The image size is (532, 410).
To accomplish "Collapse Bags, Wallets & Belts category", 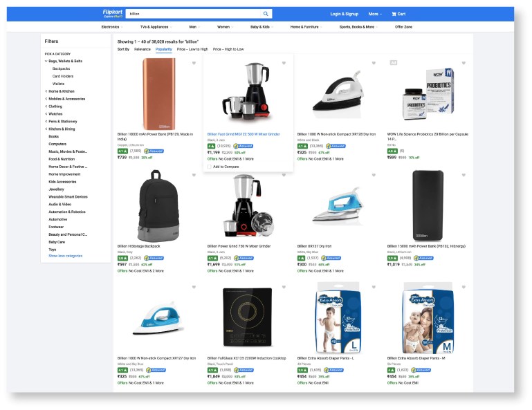I will 46,61.
